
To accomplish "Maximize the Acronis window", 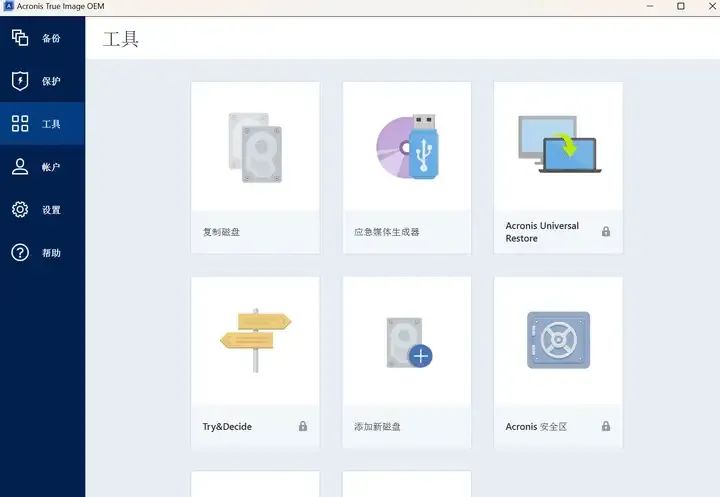I will [681, 6].
